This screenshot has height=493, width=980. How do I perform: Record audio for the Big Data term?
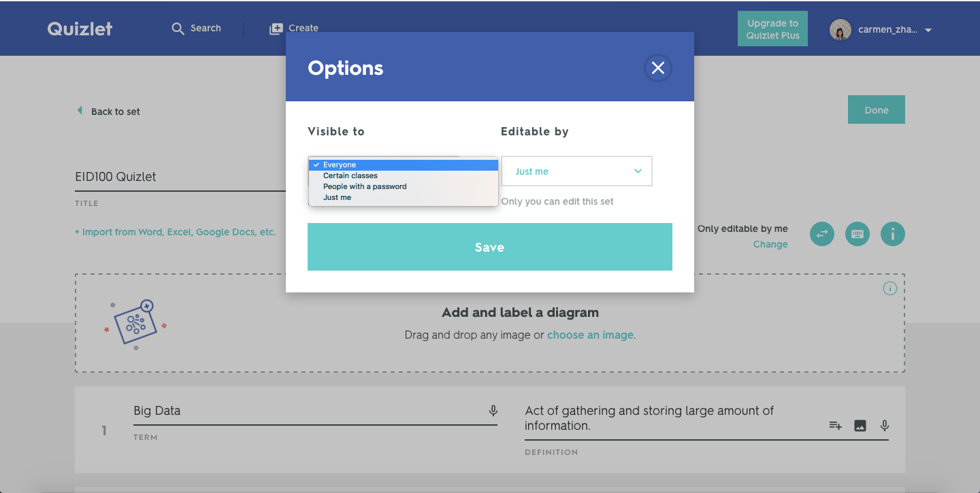[493, 410]
